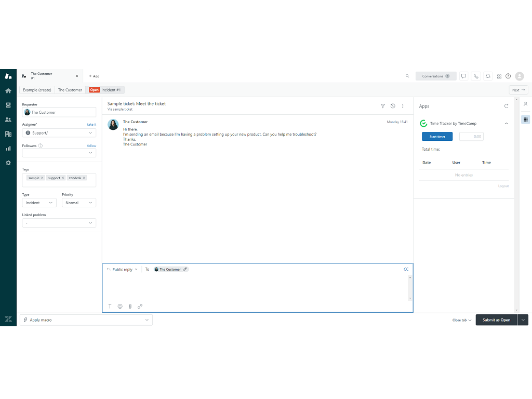Click the time entry input field
532x399 pixels.
click(x=471, y=137)
